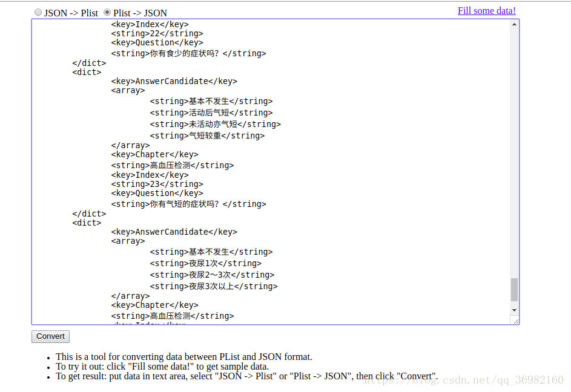Click the Question key line in the Plist

click(x=157, y=42)
